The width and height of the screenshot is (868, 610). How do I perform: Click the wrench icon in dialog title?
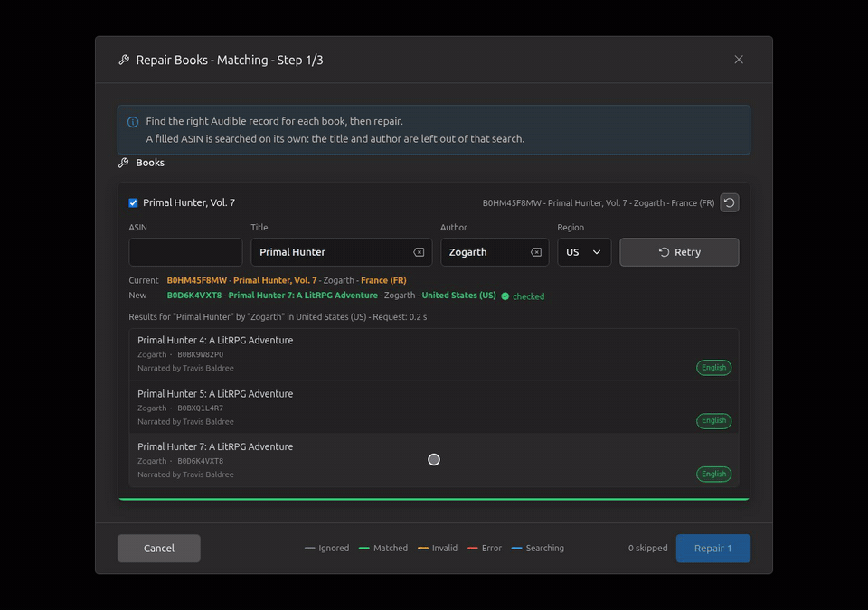(x=124, y=60)
